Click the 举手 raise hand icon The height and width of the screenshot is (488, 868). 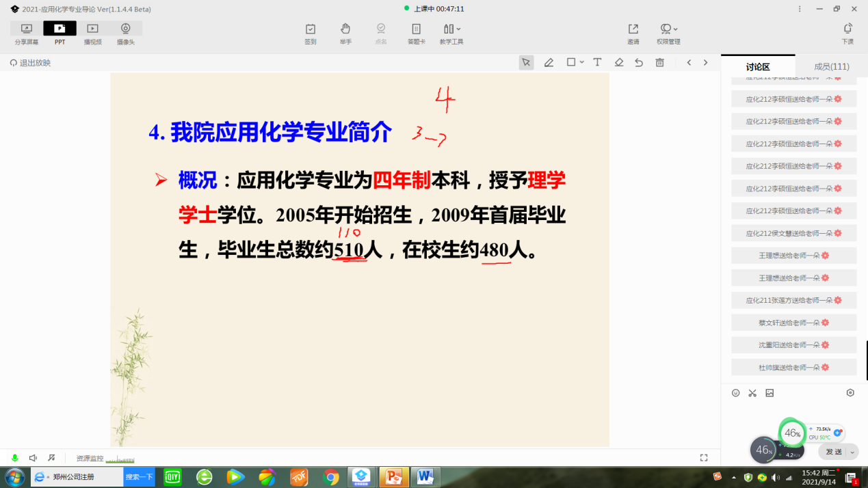(345, 33)
